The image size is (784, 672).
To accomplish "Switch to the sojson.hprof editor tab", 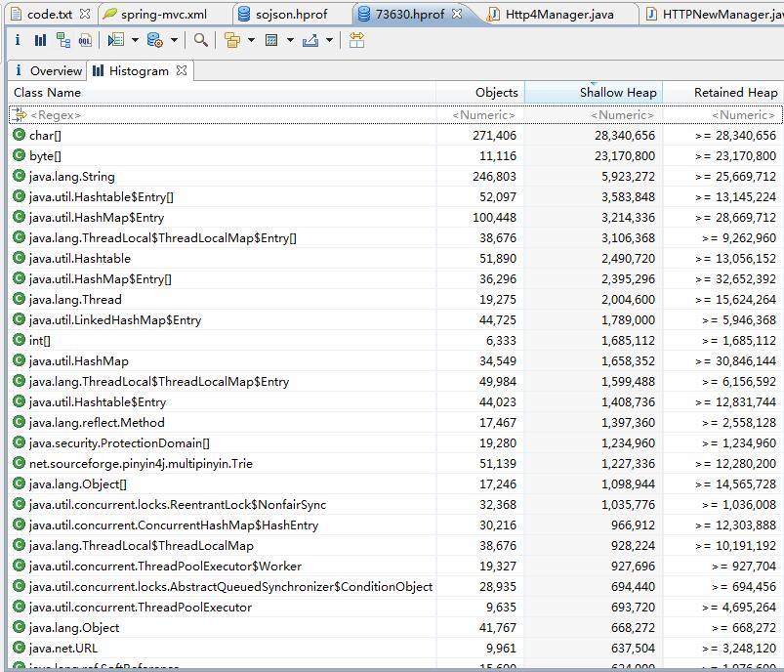I will (x=292, y=14).
